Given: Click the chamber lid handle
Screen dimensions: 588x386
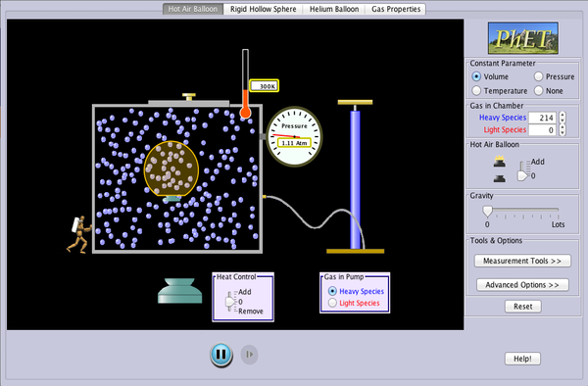Looking at the screenshot, I should [189, 97].
